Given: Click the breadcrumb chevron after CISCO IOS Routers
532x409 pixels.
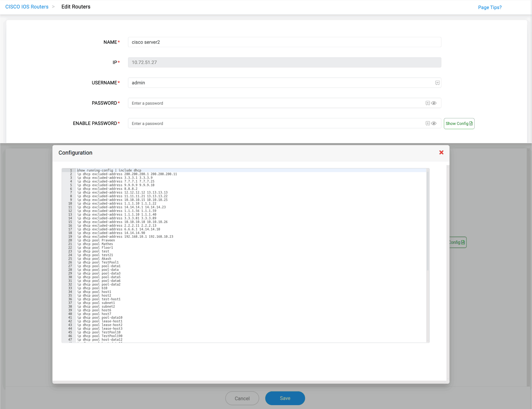Looking at the screenshot, I should click(x=53, y=7).
